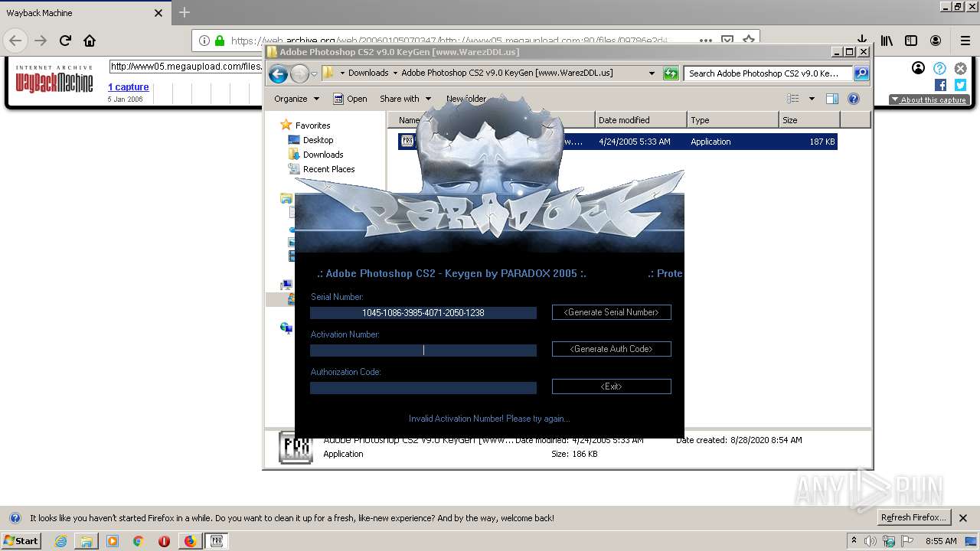Reload the Firefox page
980x551 pixels.
tap(66, 41)
